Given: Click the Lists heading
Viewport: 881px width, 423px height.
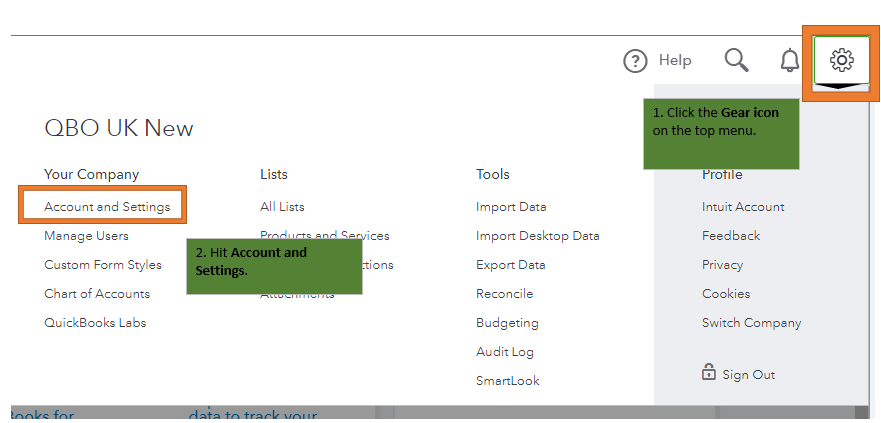Looking at the screenshot, I should pos(274,174).
